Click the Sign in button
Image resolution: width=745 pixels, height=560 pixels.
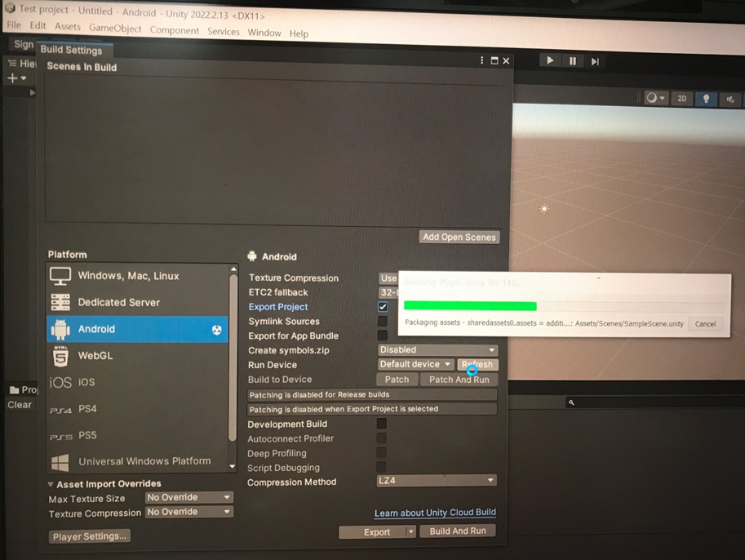pos(24,44)
